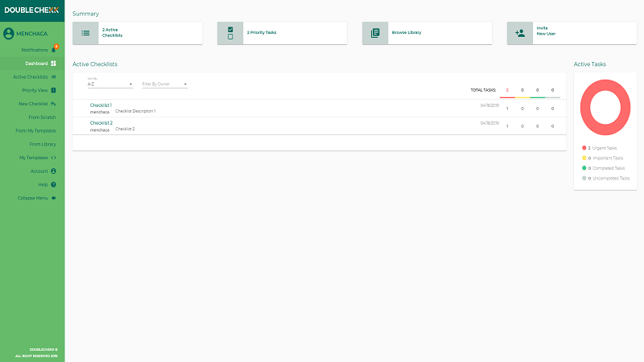Image resolution: width=644 pixels, height=362 pixels.
Task: Open Help question mark icon
Action: click(53, 185)
